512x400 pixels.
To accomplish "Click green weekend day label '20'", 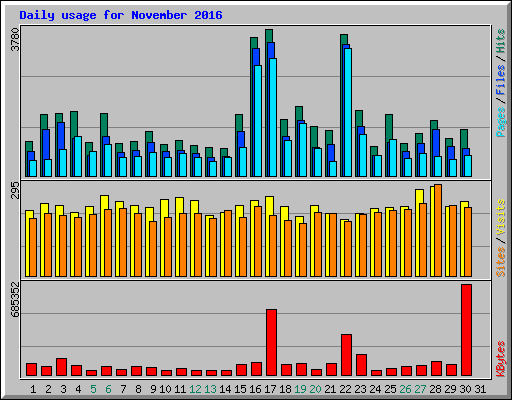I will click(315, 389).
